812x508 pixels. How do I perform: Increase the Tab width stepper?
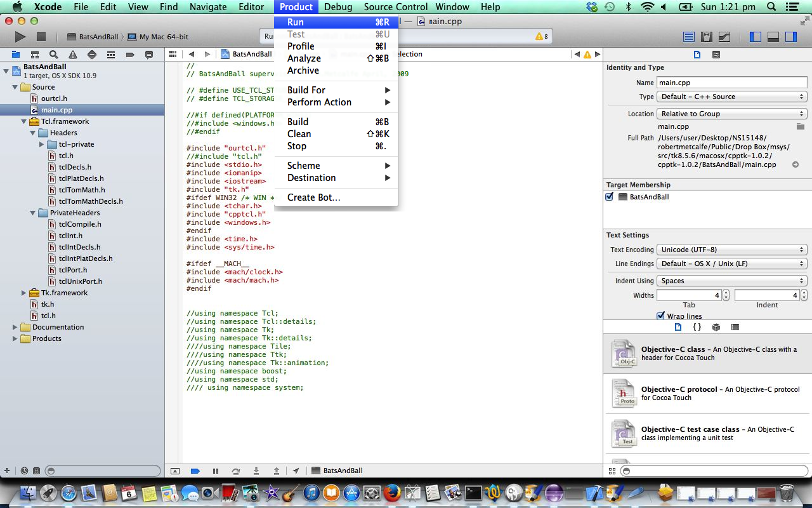point(726,293)
